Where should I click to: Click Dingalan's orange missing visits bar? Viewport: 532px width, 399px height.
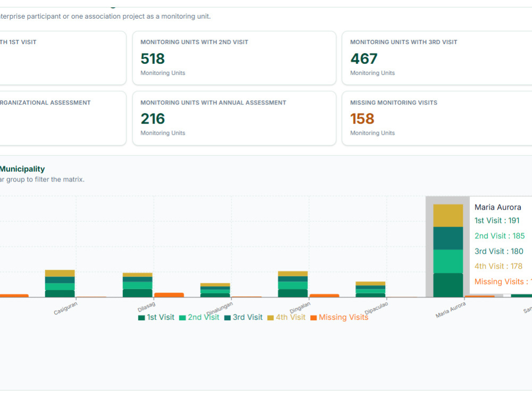tap(325, 295)
